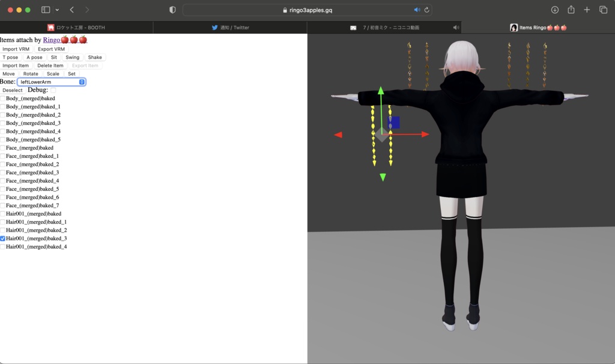Click the Set button
615x364 pixels.
[72, 74]
